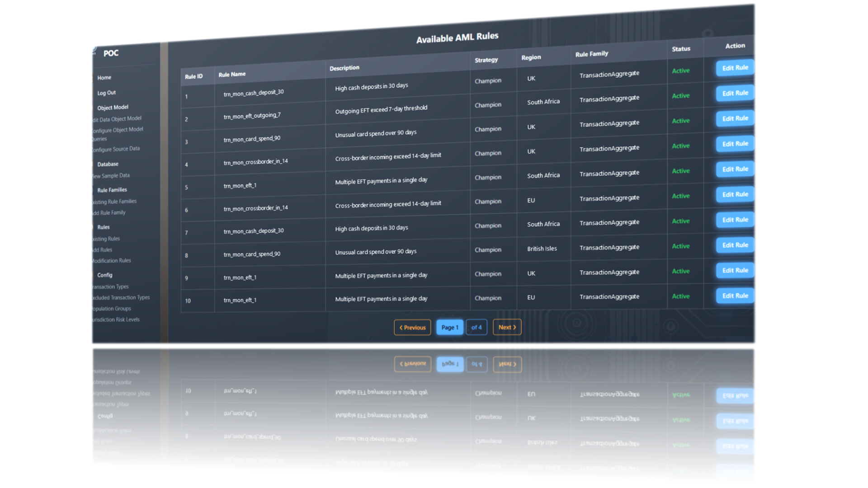Click Add Rule Family link
Viewport: 868px width, 488px height.
(109, 213)
